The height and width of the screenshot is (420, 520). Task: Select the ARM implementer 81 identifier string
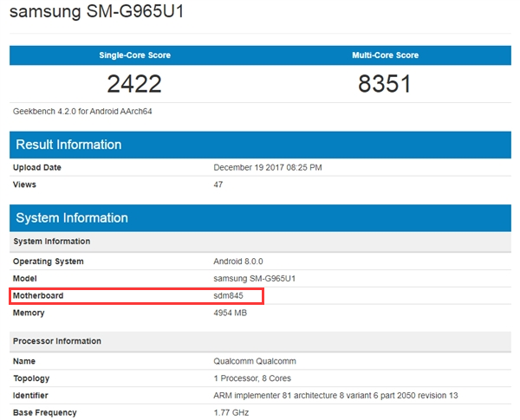(335, 396)
